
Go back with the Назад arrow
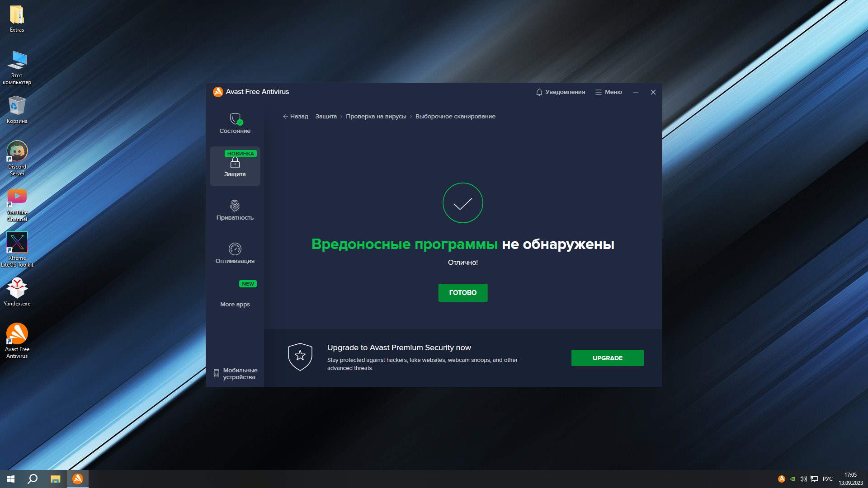(295, 117)
